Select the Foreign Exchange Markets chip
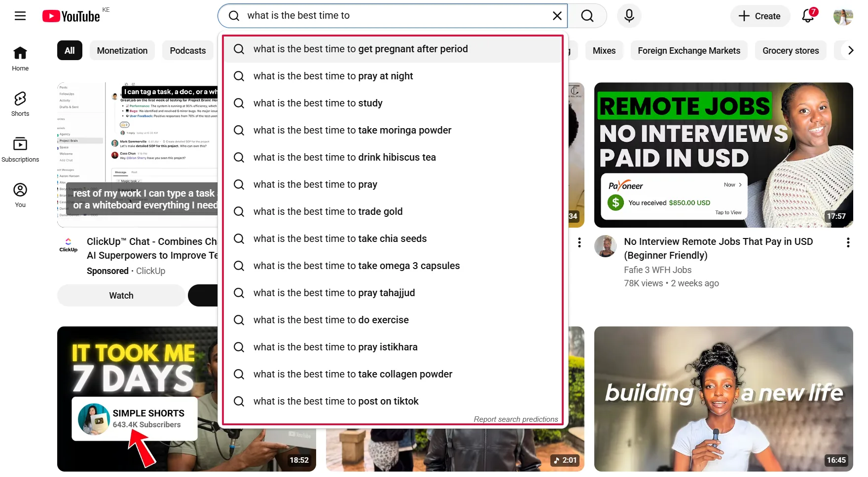 689,50
